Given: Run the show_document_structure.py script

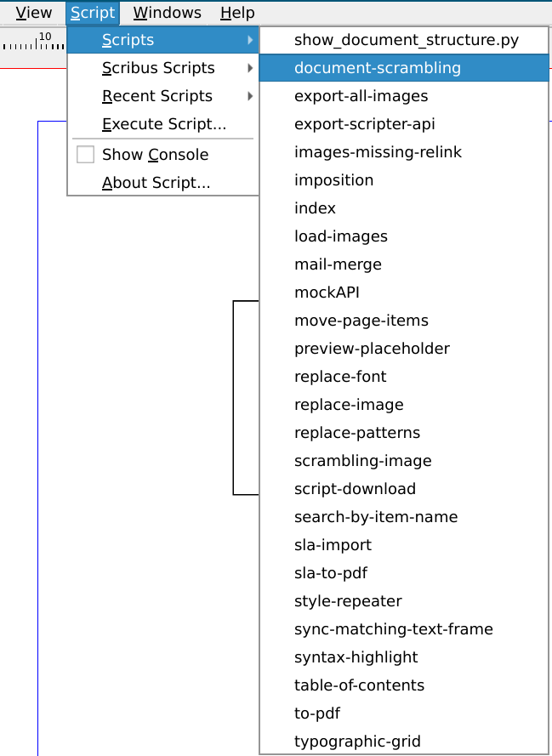Looking at the screenshot, I should pos(406,40).
